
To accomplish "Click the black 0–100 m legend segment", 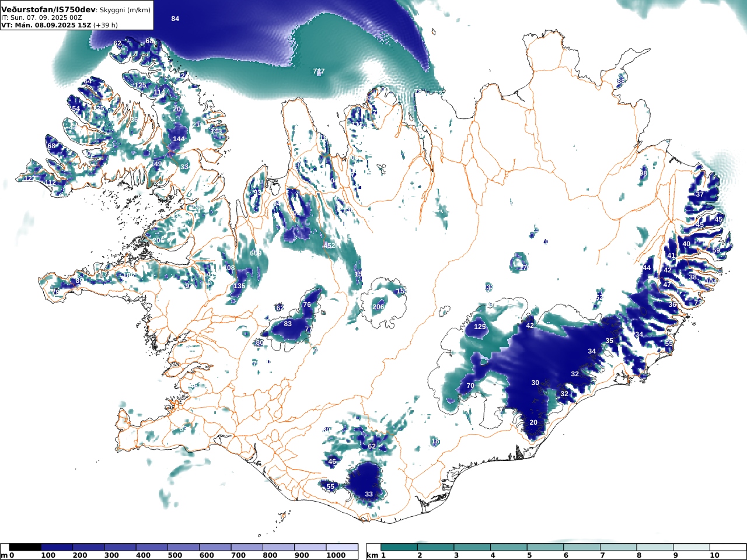I will pyautogui.click(x=25, y=547).
